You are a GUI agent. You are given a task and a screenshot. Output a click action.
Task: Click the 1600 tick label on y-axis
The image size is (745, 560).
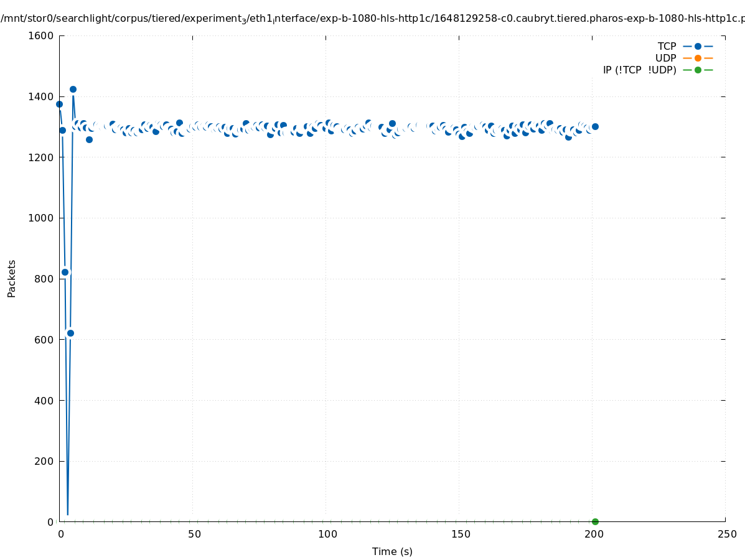pos(41,35)
